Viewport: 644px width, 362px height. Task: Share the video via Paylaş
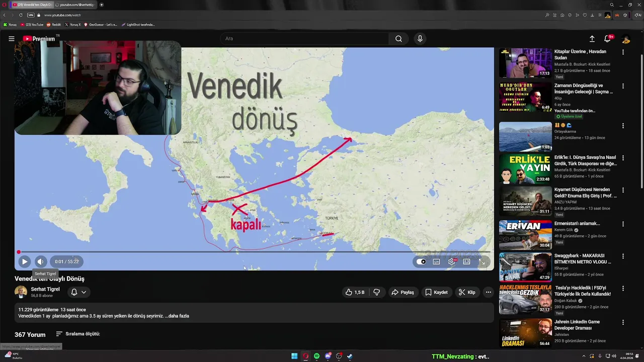click(x=403, y=292)
